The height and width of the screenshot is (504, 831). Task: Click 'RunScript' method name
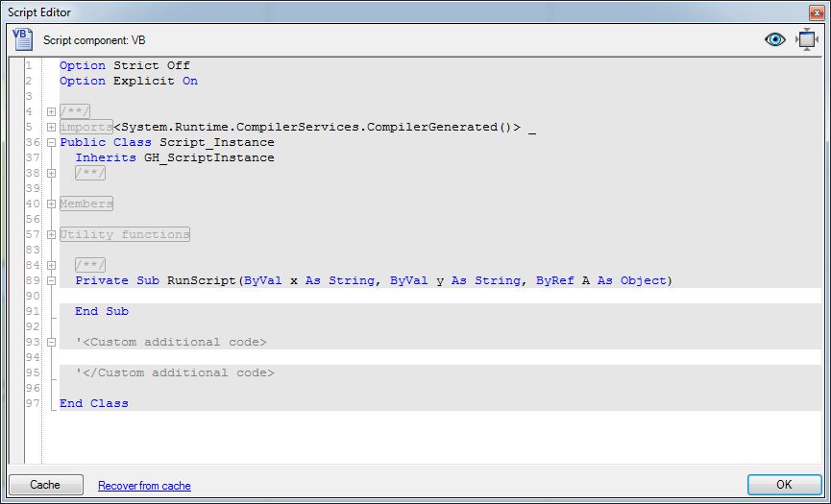click(x=202, y=280)
